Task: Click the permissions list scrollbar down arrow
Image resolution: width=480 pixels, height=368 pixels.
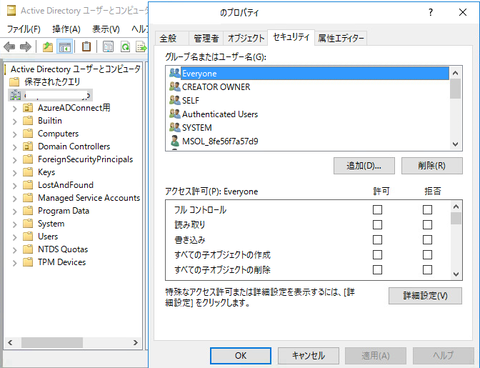Action: 456,274
